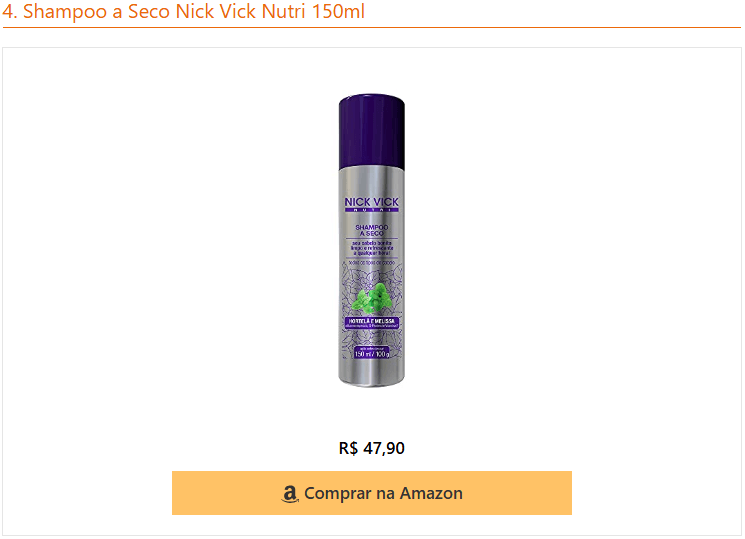Click the SHAMPOO A SECO text on bottle
This screenshot has width=745, height=539.
372,231
